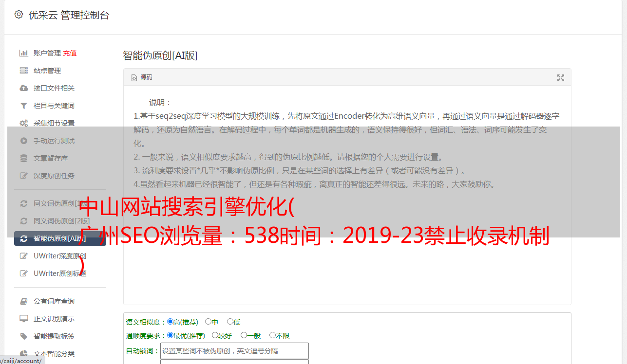Click the gear icon beside 优采云 管理控制台
Viewport: 627px width, 364px height.
(x=19, y=15)
